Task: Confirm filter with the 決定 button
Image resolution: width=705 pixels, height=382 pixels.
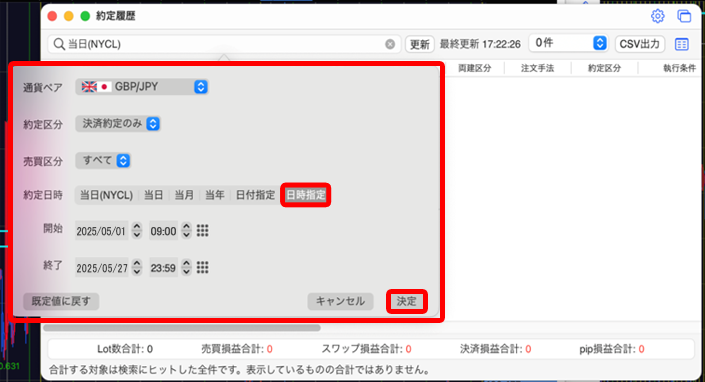Action: tap(406, 301)
